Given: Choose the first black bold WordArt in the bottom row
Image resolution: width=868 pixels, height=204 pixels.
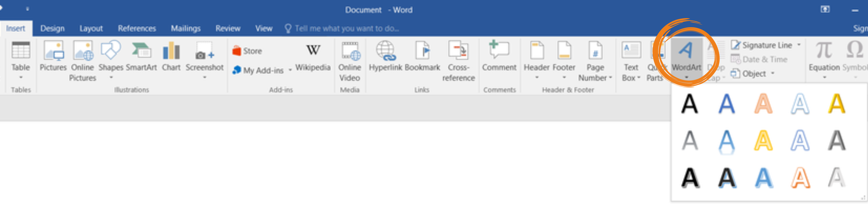Looking at the screenshot, I should 690,178.
